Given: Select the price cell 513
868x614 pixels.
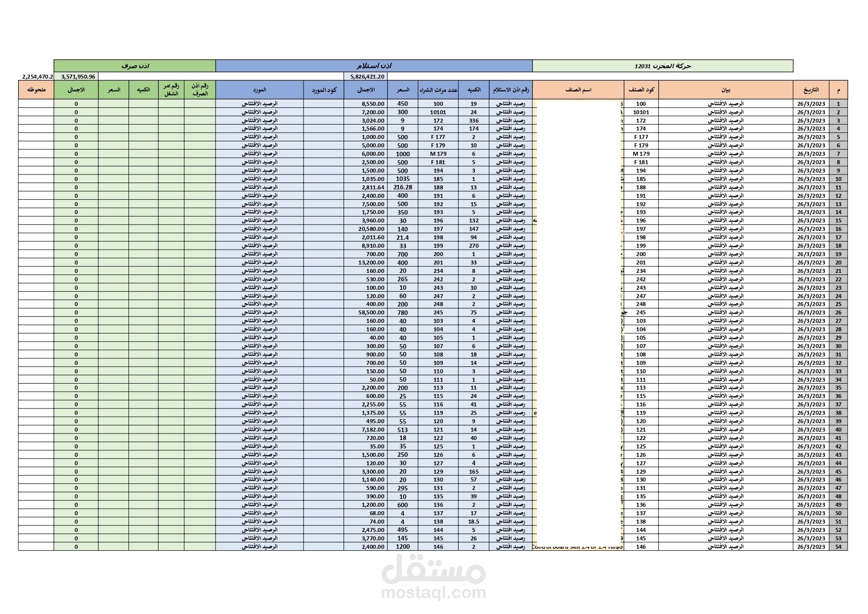Looking at the screenshot, I should click(403, 430).
